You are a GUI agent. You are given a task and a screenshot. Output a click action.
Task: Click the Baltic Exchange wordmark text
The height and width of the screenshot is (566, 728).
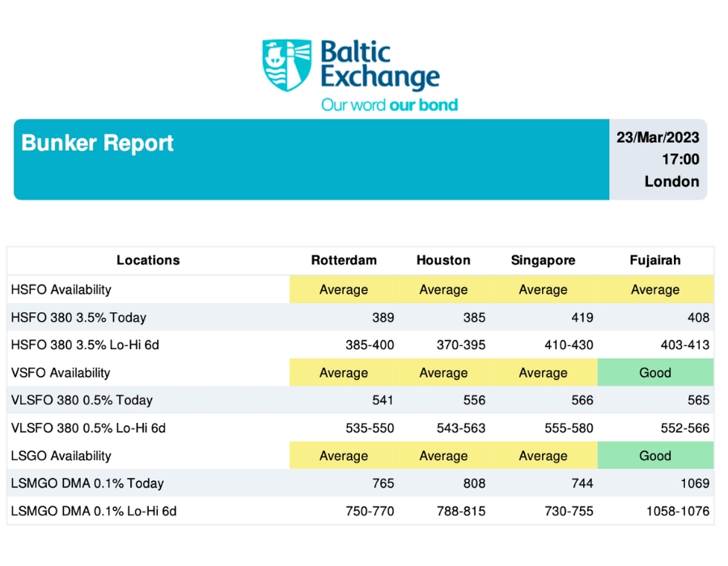[380, 65]
